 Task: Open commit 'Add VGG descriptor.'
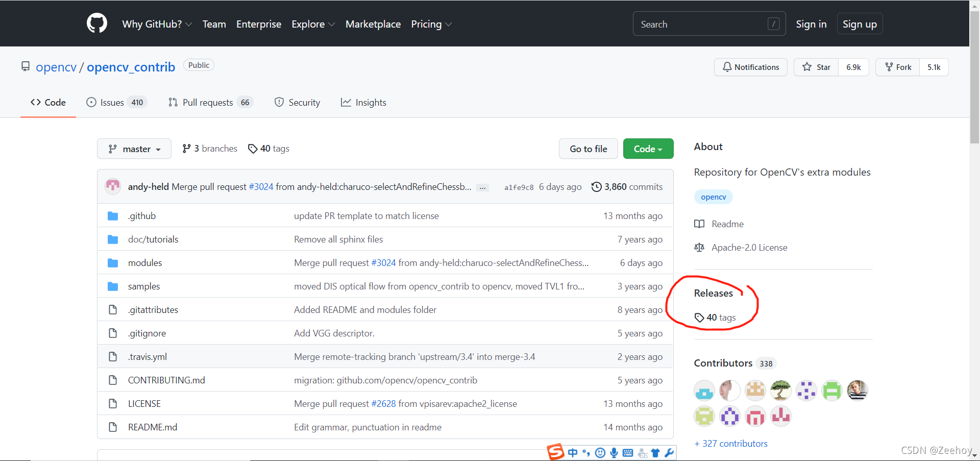[x=334, y=333]
